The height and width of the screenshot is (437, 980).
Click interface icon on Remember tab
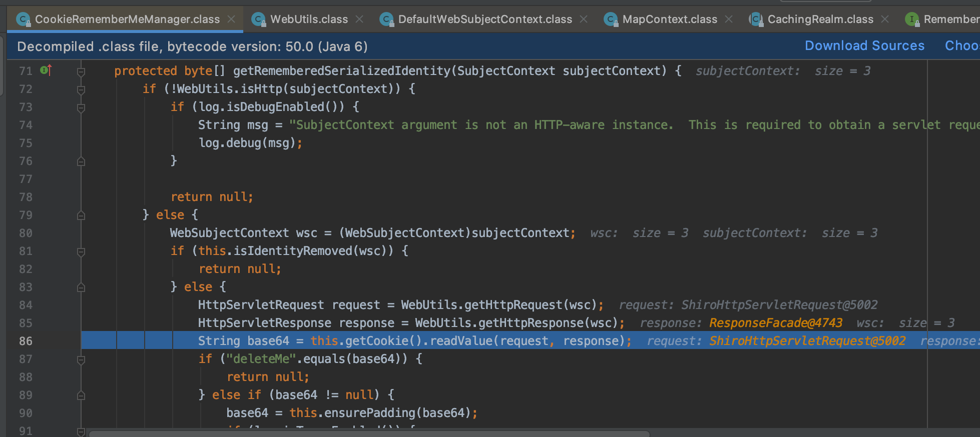pos(912,19)
